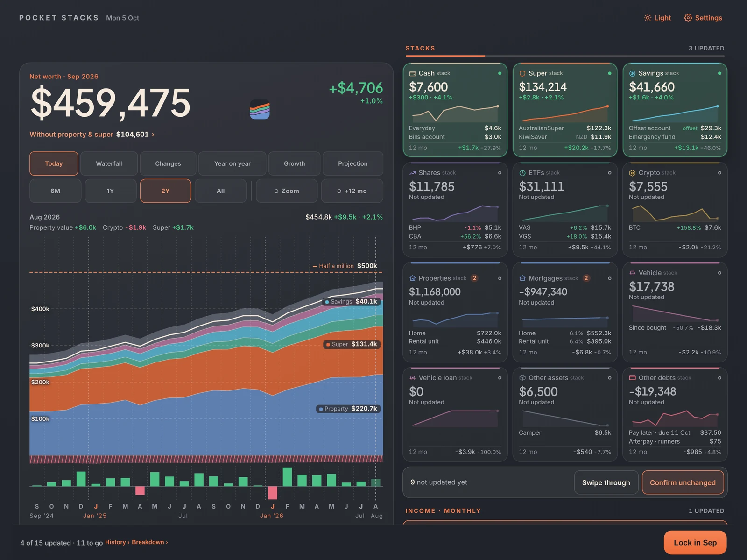
Task: Click the Swipe through button
Action: [x=606, y=482]
